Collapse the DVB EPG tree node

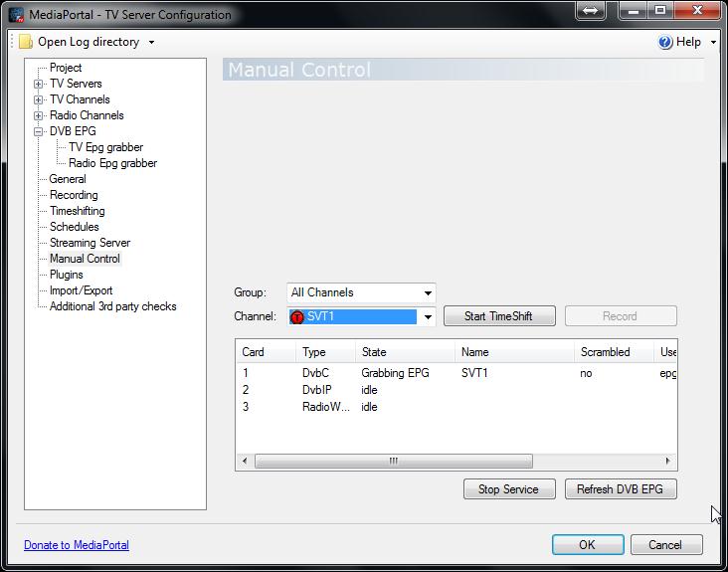(38, 132)
